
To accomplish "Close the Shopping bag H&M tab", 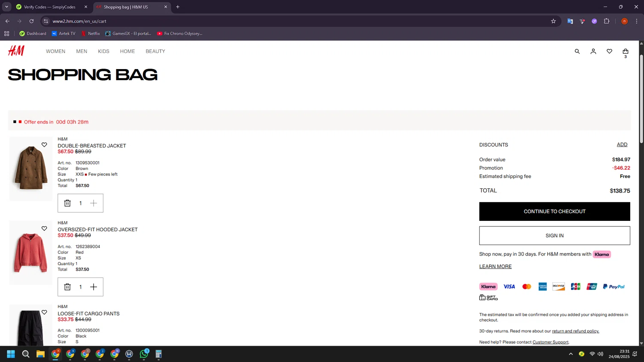I will tap(166, 7).
